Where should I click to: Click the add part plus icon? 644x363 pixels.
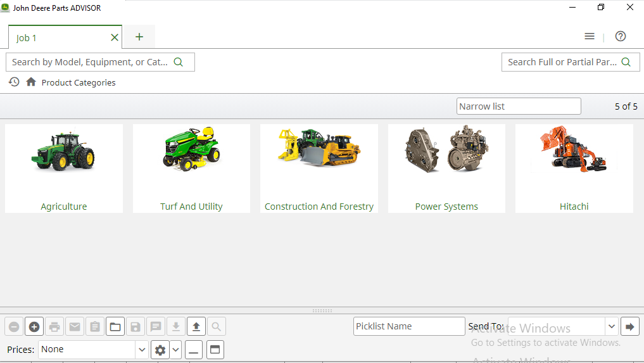34,327
